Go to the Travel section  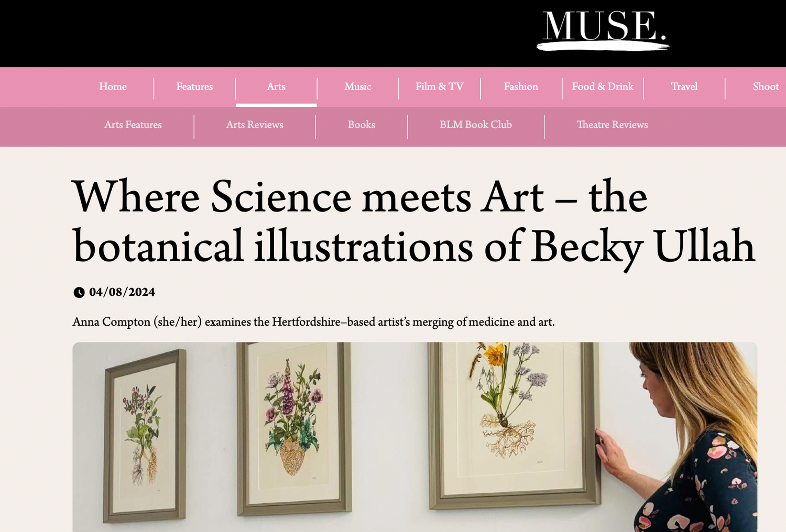[684, 87]
